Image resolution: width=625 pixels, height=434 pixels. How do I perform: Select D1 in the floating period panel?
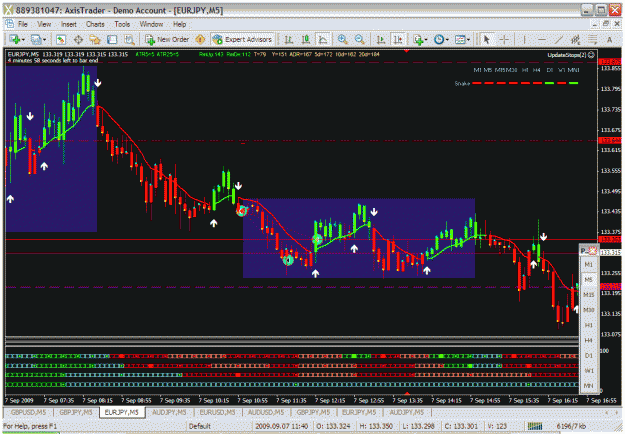588,355
